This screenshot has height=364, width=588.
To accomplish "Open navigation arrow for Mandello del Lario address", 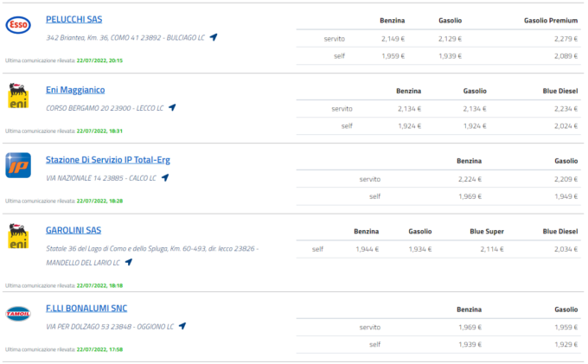I will point(129,262).
